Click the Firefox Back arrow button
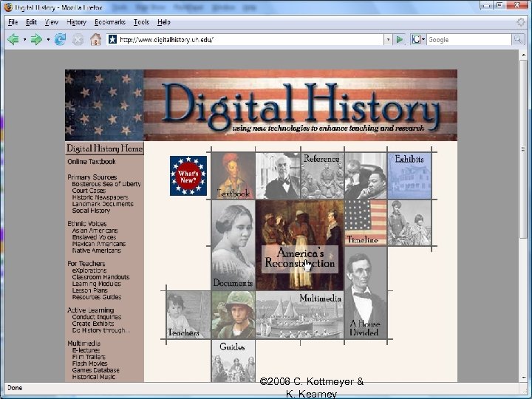 13,40
